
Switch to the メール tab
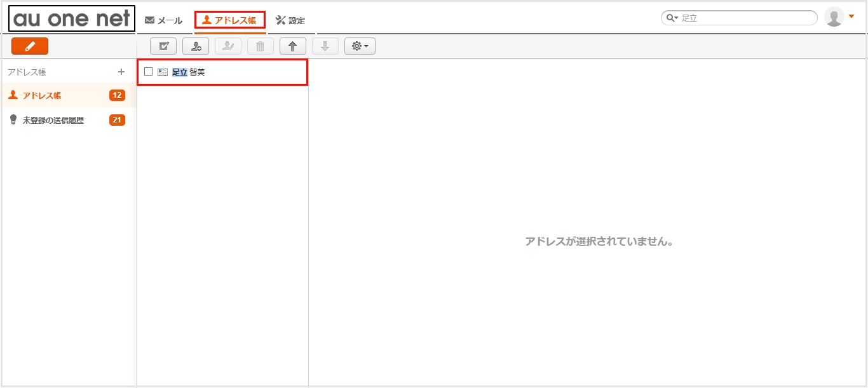tap(164, 20)
